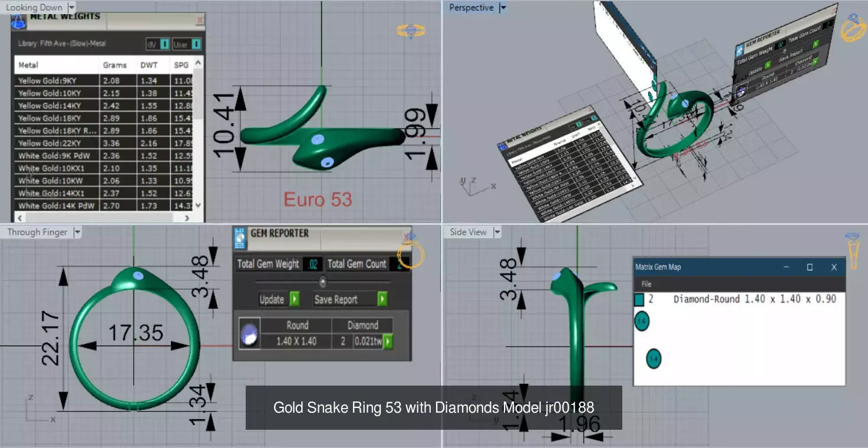The width and height of the screenshot is (868, 448).
Task: Click the Perspective viewport label
Action: click(471, 8)
